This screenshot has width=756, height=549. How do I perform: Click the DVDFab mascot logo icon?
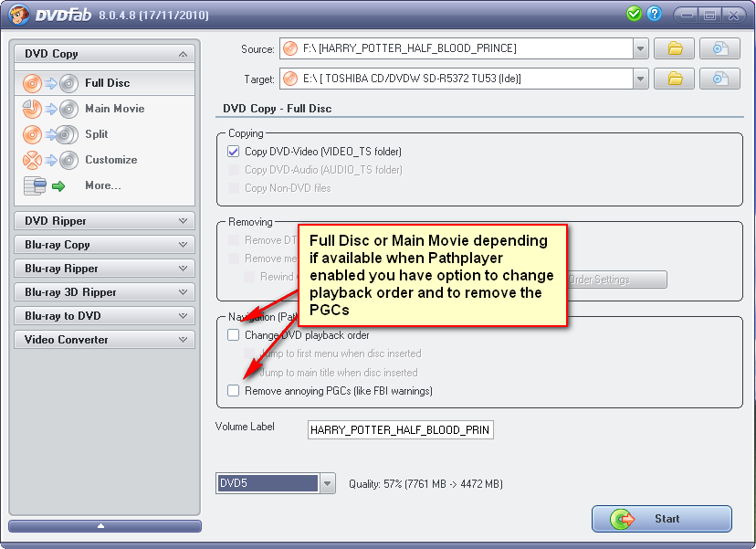(19, 15)
